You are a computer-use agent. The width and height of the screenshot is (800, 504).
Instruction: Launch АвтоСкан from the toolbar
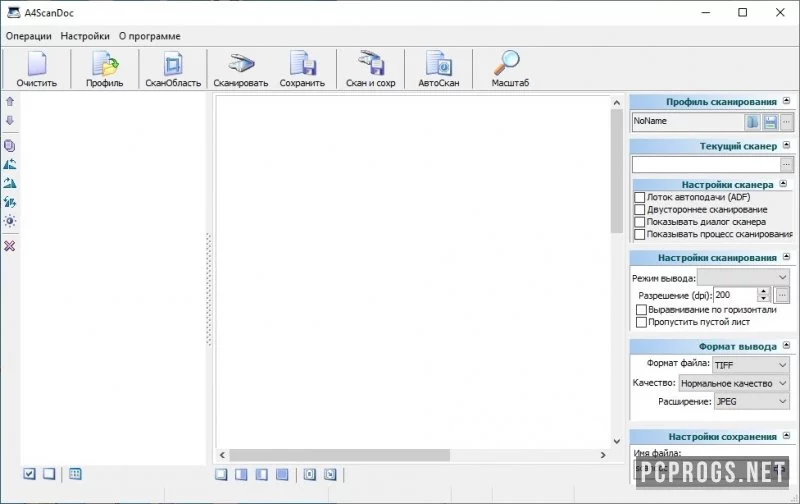[x=439, y=69]
